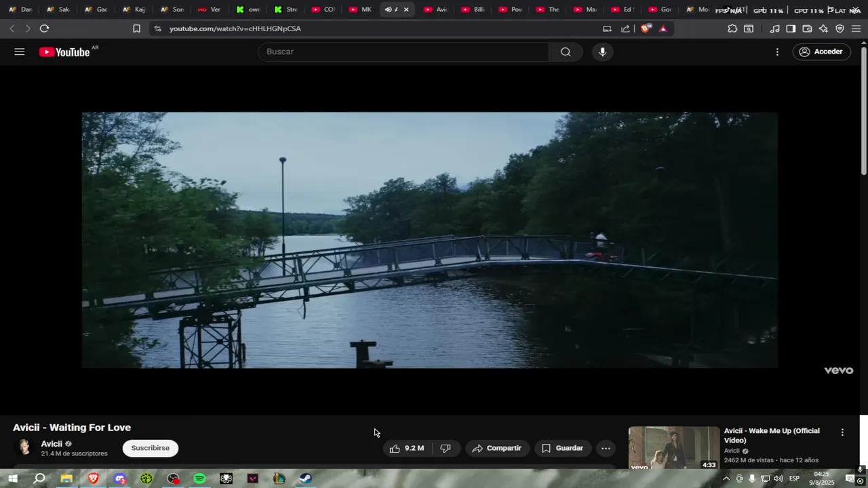The width and height of the screenshot is (868, 488).
Task: Share the video via Compartir
Action: tap(497, 448)
